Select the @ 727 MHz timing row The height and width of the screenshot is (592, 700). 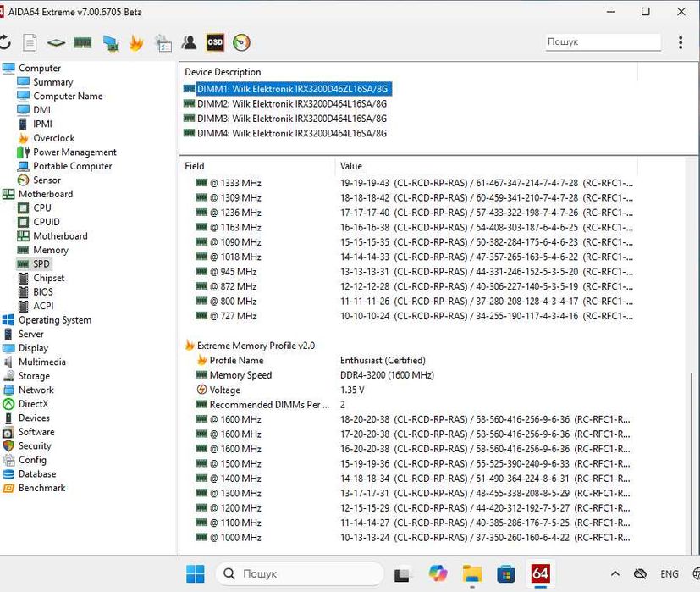tap(414, 316)
